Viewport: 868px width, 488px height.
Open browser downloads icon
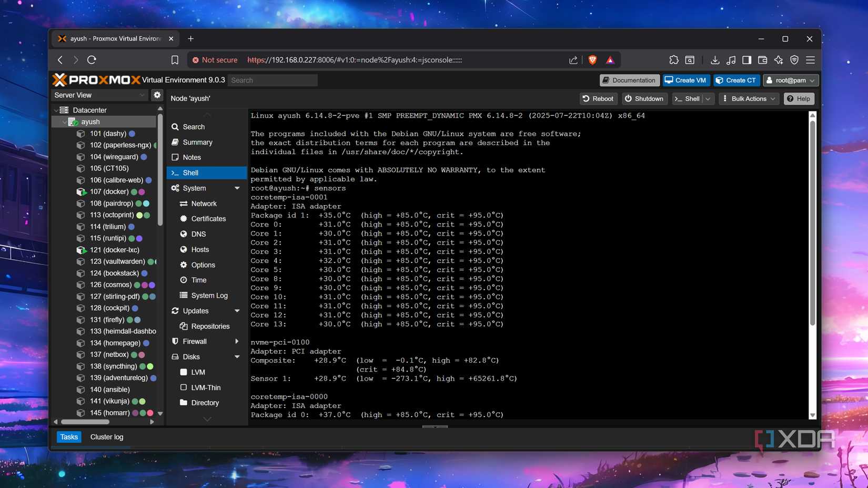715,60
